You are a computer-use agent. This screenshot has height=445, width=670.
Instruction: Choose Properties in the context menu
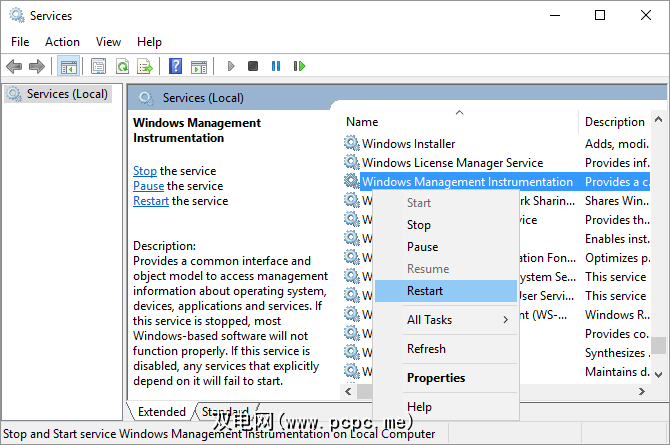tap(446, 378)
